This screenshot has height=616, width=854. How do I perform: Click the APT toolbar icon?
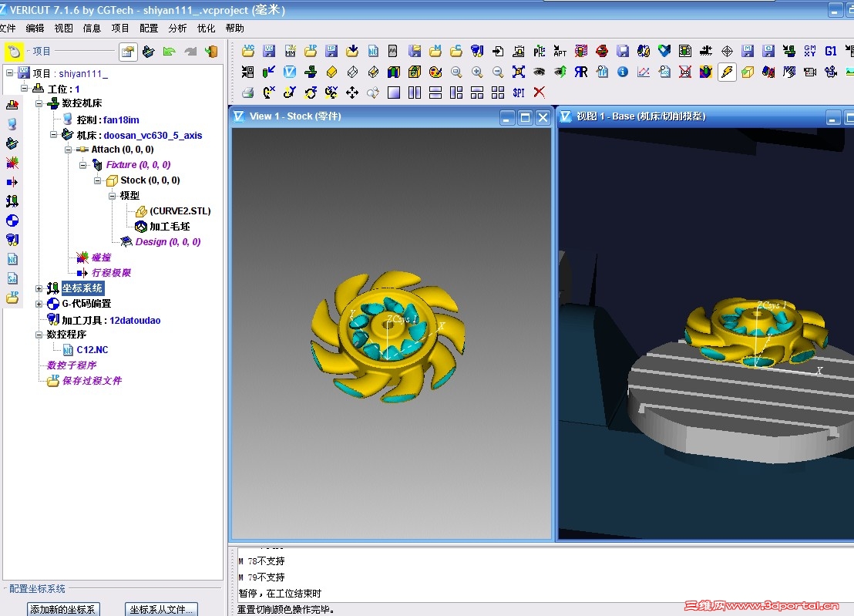(560, 51)
